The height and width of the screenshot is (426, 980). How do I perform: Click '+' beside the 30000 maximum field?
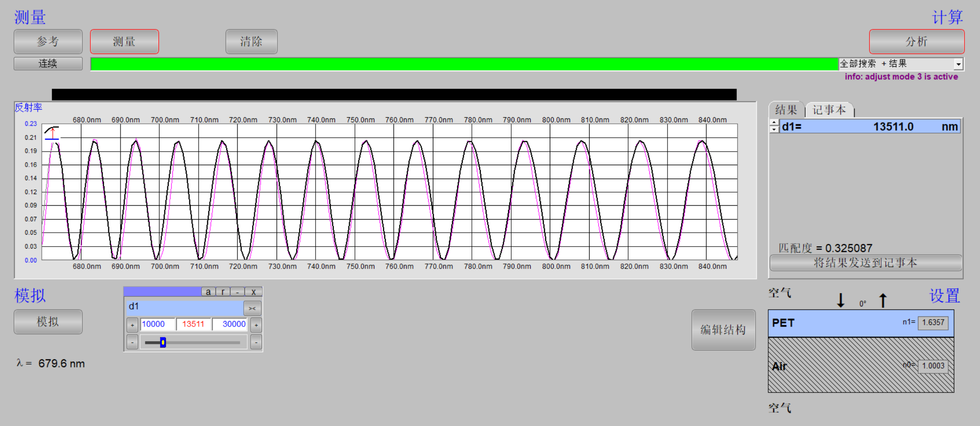click(x=256, y=325)
